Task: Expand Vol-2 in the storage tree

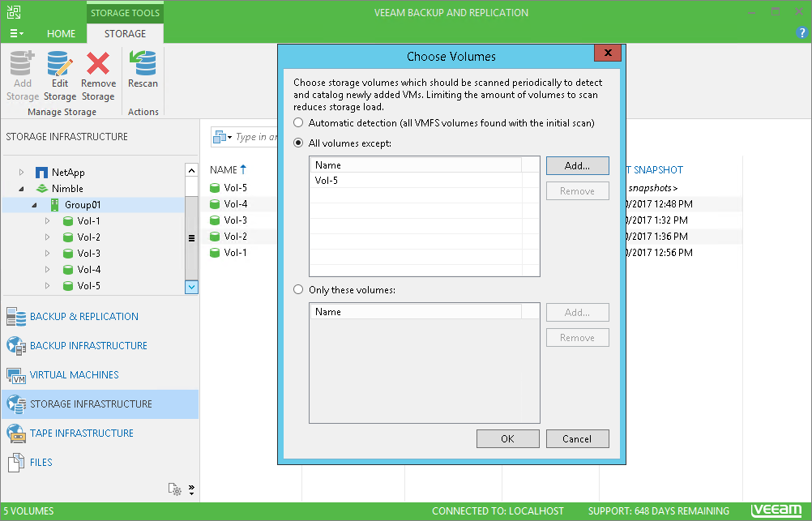Action: (x=47, y=237)
